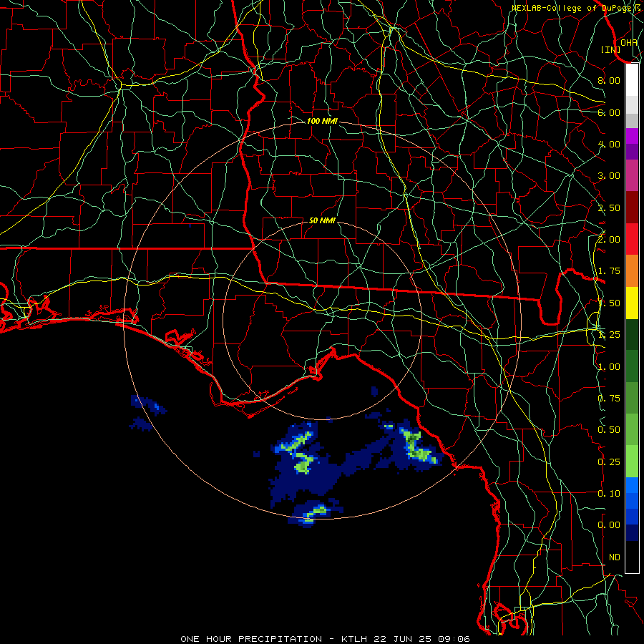Image resolution: width=644 pixels, height=644 pixels.
Task: Click the 3.00 scale value
Action: point(609,176)
